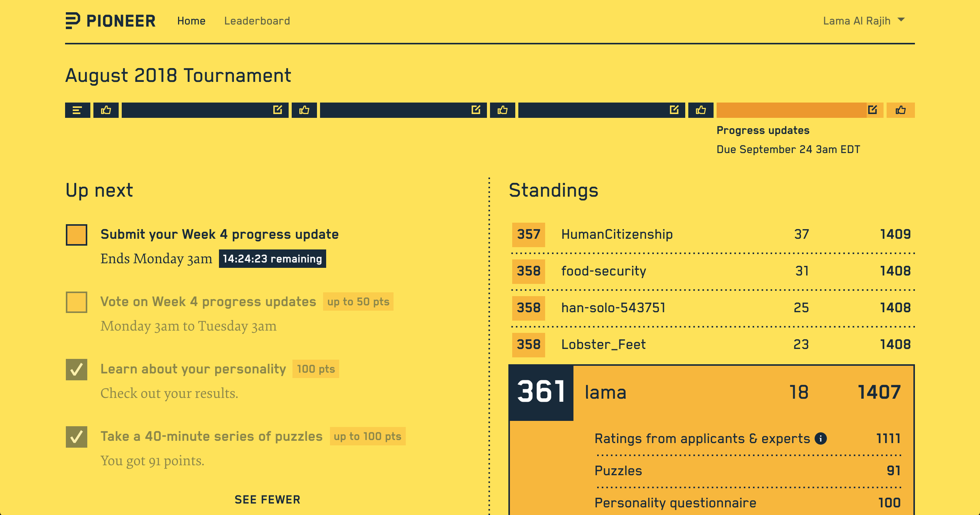Click the second thumbs-up voting icon

[x=304, y=110]
